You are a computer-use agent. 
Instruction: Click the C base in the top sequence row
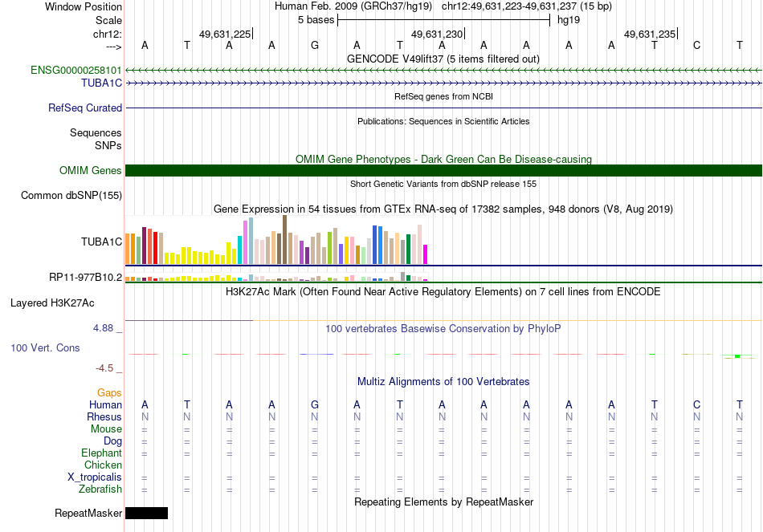tap(697, 45)
